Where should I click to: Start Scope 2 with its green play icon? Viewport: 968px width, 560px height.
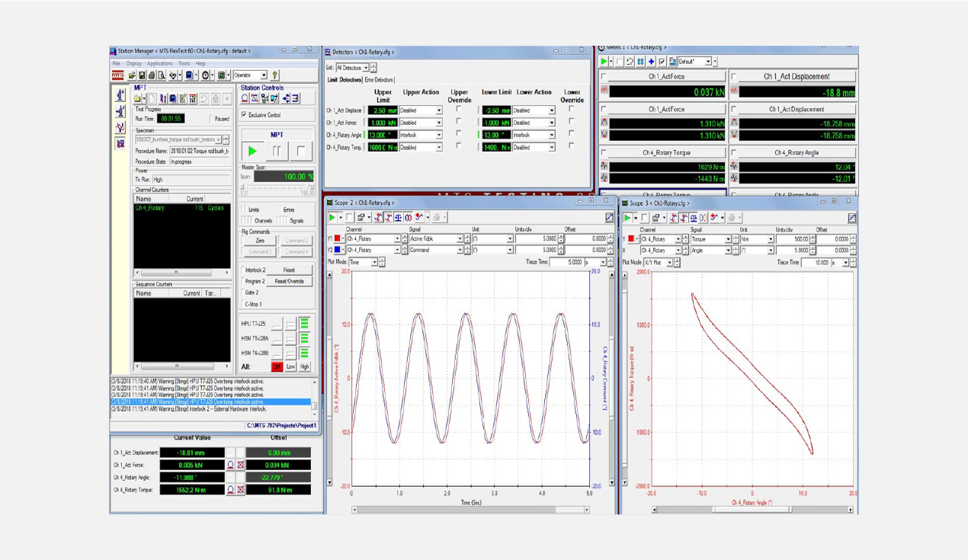(x=332, y=218)
